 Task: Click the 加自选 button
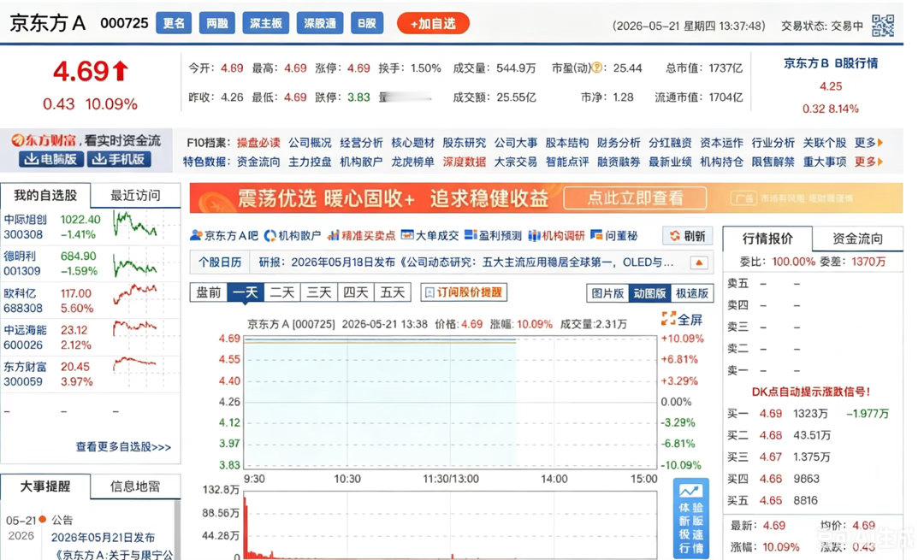click(x=433, y=24)
